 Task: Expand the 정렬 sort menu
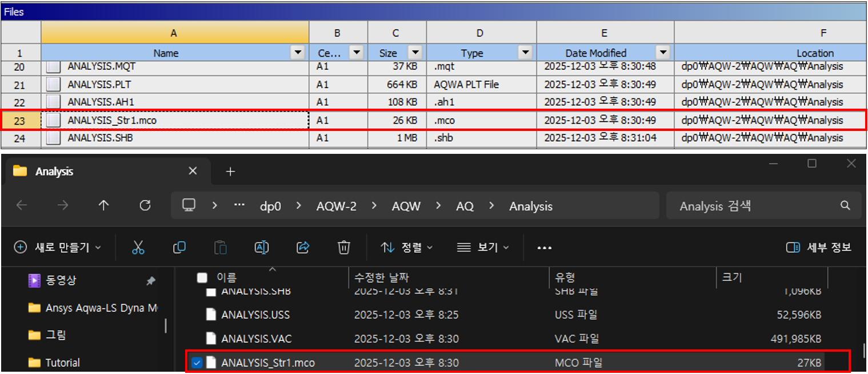click(x=406, y=247)
